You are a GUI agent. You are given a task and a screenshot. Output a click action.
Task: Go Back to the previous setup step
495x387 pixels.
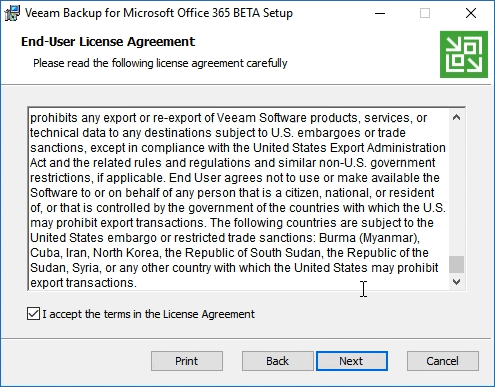[x=277, y=361]
